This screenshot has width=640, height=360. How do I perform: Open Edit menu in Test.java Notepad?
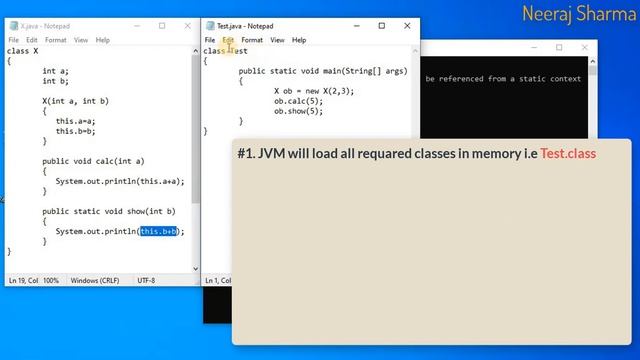pos(228,40)
